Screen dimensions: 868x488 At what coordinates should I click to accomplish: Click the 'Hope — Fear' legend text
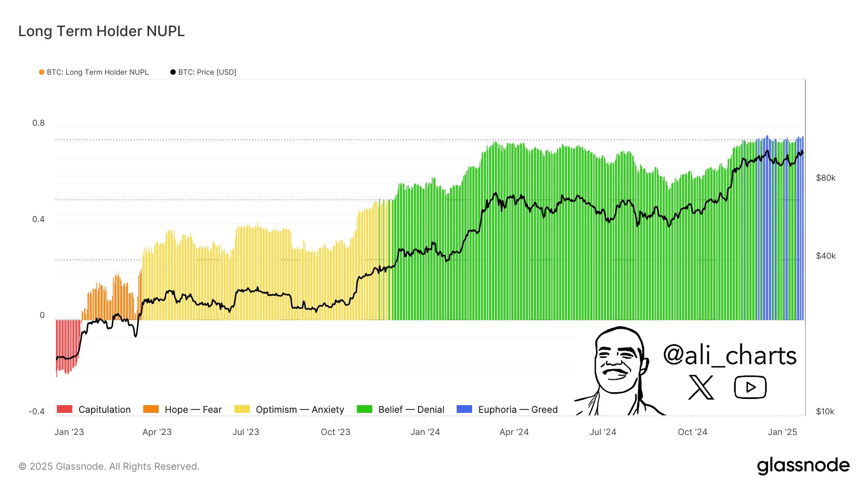tap(193, 409)
